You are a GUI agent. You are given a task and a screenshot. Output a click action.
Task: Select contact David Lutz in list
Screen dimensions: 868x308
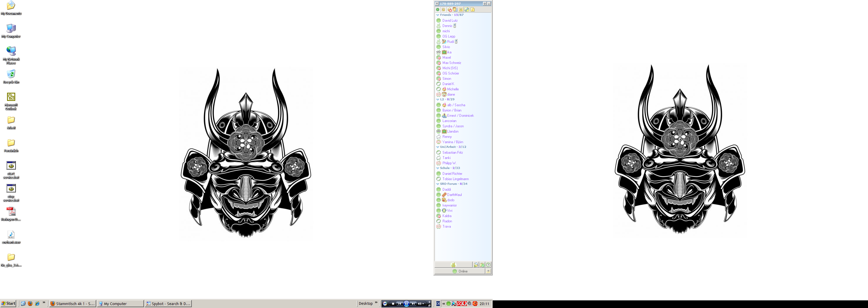tap(450, 21)
